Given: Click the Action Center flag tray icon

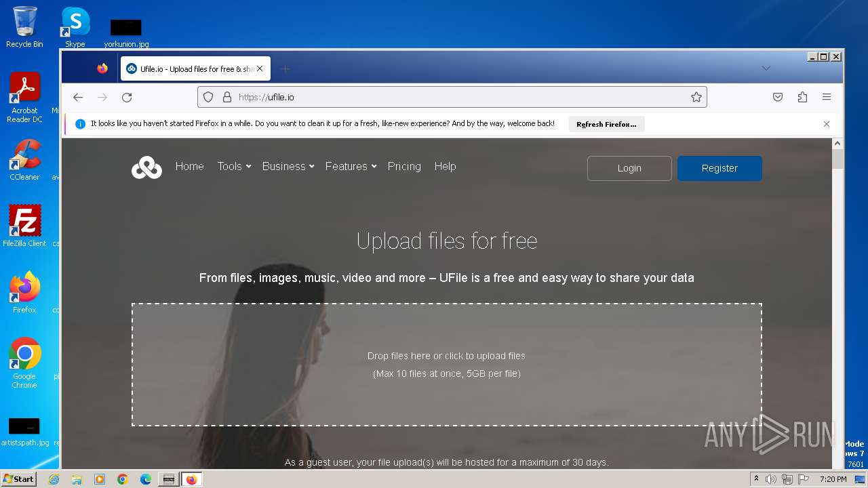Looking at the screenshot, I should pos(804,479).
